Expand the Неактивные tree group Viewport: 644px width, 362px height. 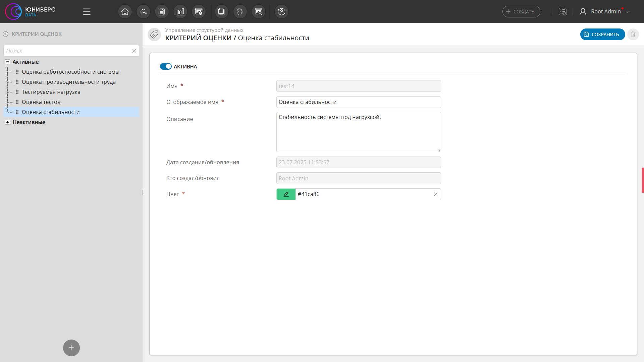tap(7, 122)
